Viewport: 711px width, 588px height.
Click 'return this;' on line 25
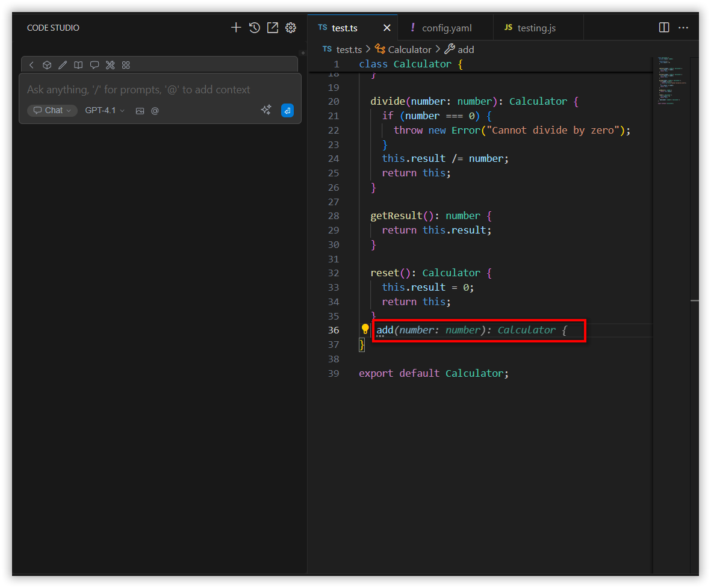click(x=416, y=173)
